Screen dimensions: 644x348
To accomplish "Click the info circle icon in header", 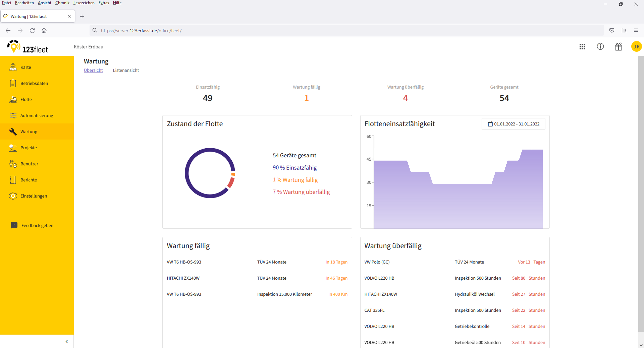I will tap(600, 47).
